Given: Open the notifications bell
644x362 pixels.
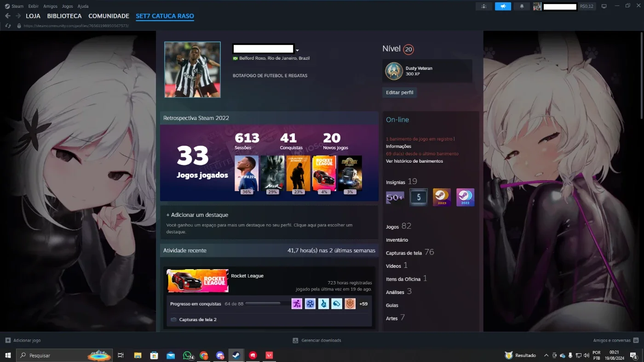Looking at the screenshot, I should click(522, 6).
